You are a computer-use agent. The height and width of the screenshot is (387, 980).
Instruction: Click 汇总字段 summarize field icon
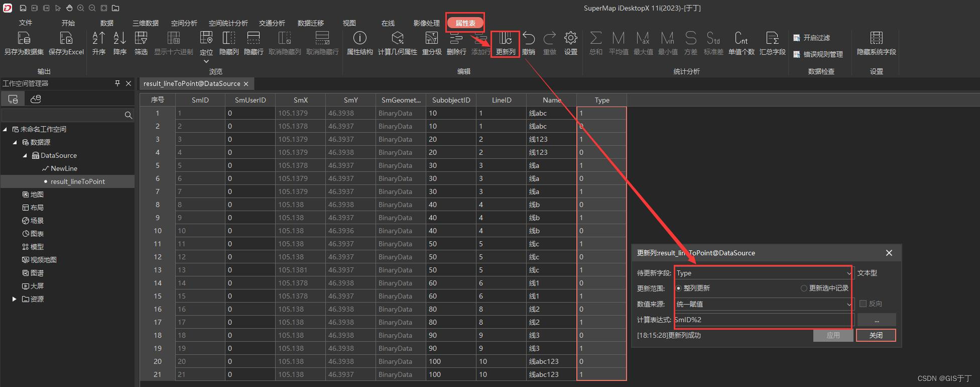point(773,43)
